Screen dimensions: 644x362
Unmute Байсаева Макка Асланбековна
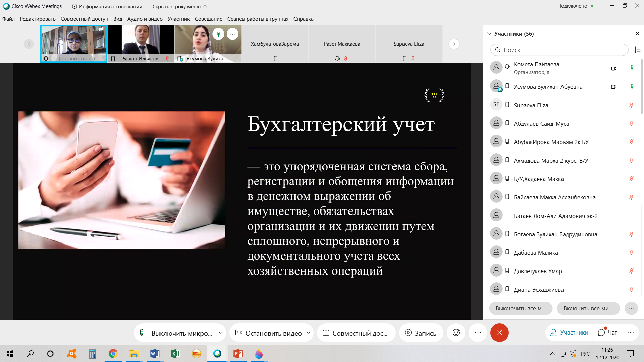pos(631,197)
